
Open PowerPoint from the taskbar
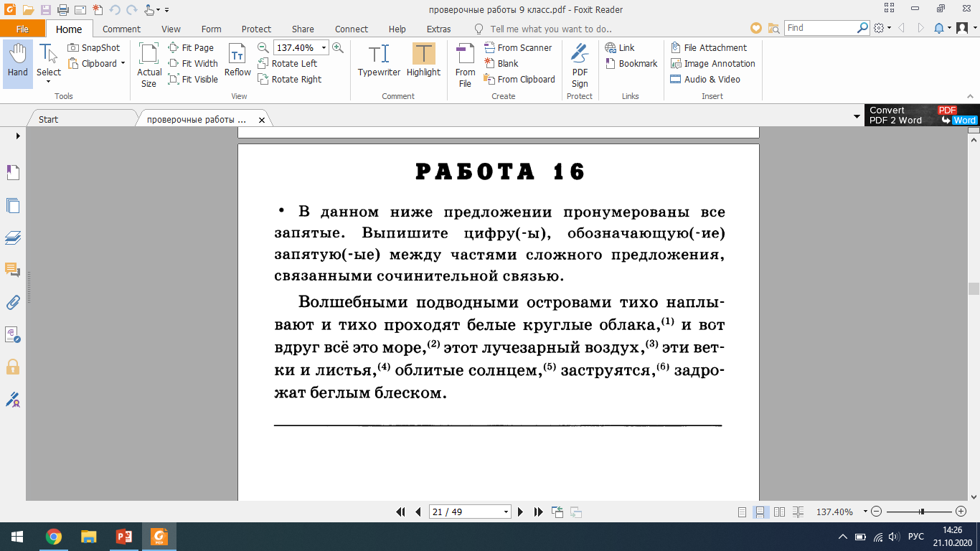pos(123,537)
